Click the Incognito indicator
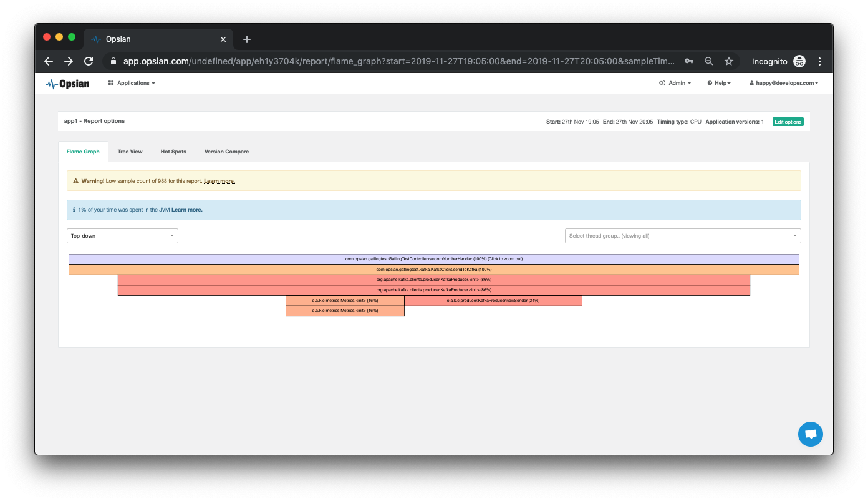 (x=779, y=61)
